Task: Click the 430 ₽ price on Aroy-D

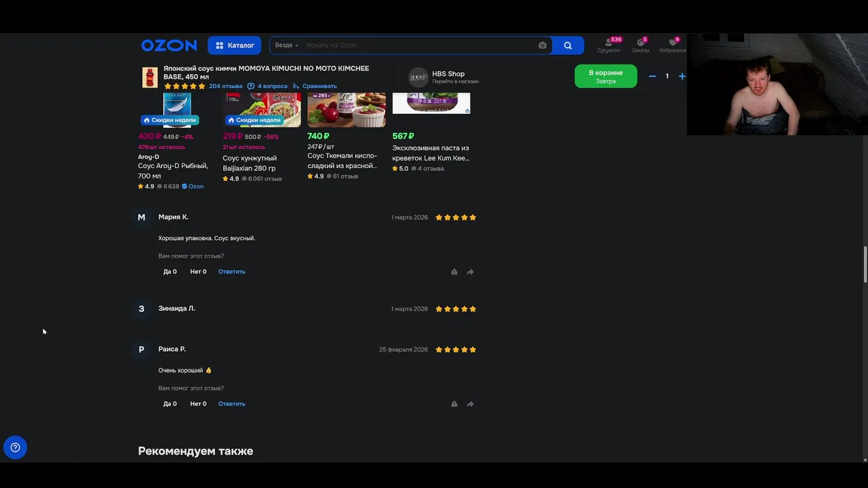Action: [x=150, y=136]
